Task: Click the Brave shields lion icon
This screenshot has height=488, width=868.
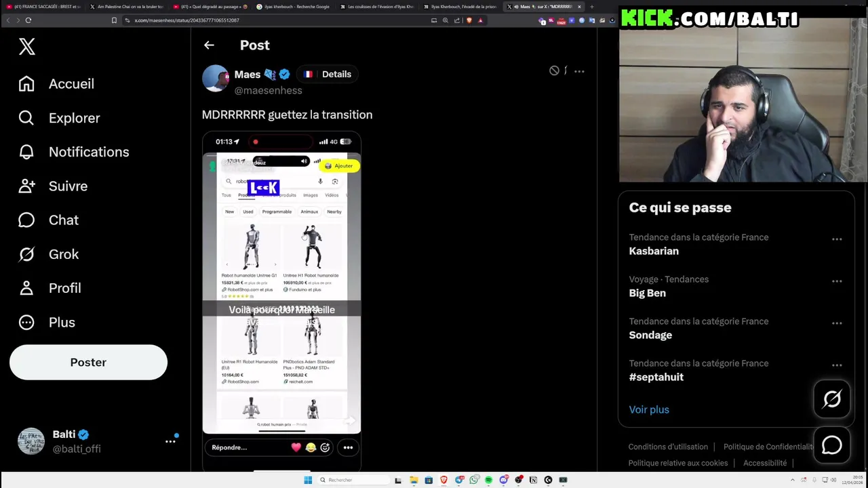Action: 469,20
